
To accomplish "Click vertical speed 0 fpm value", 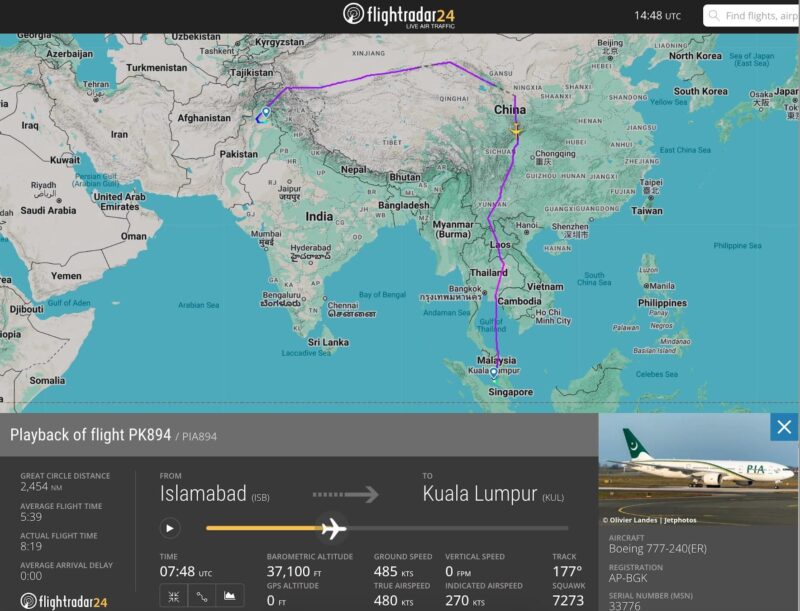I will click(458, 572).
